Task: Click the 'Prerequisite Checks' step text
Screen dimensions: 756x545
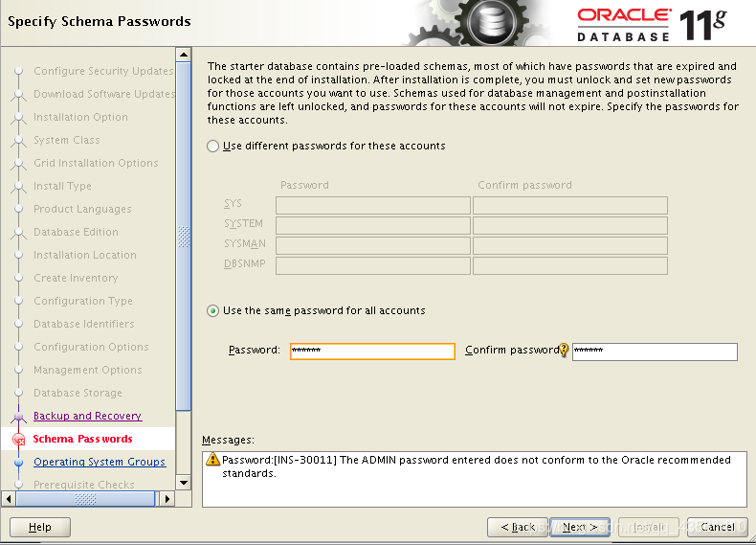Action: (84, 484)
